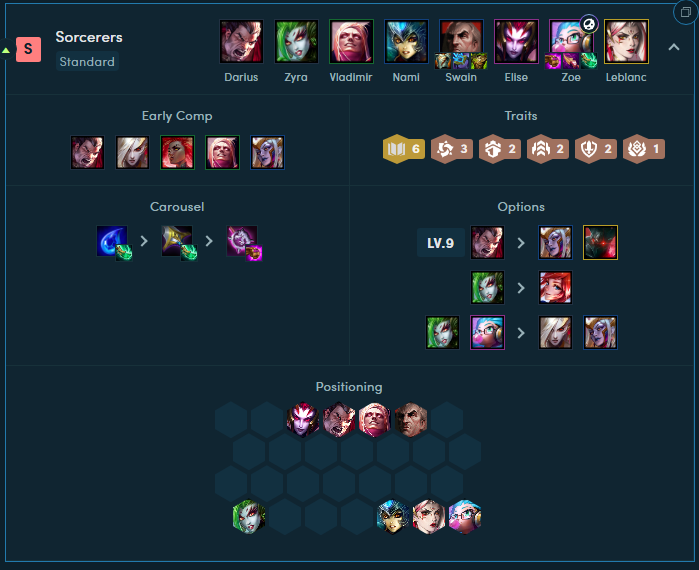
Task: Open the Leblanc champion icon in header
Action: 626,41
